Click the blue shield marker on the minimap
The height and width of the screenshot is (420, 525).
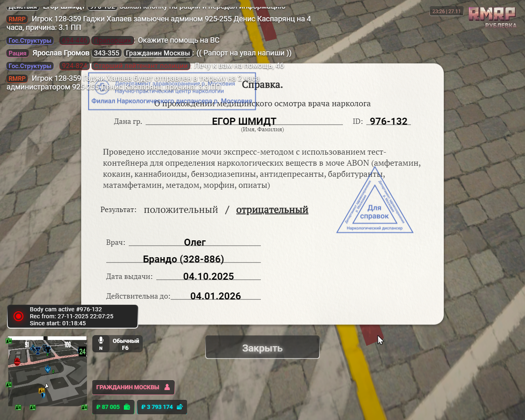43,395
